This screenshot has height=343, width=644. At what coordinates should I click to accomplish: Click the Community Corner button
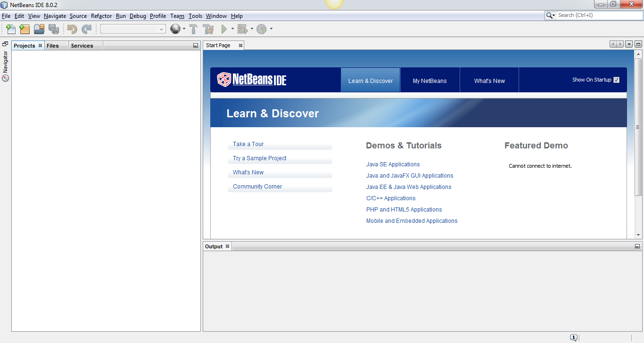[280, 187]
